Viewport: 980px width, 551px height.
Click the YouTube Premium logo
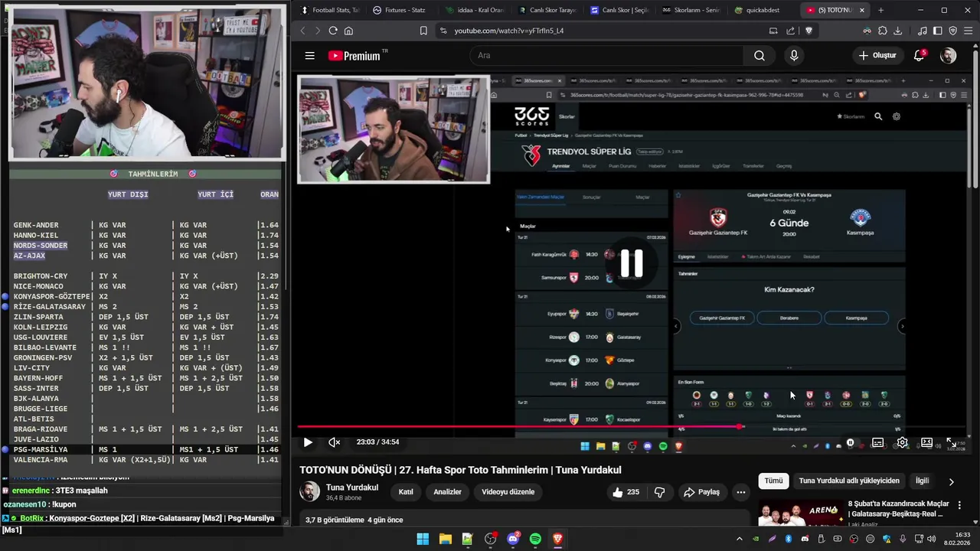coord(354,55)
